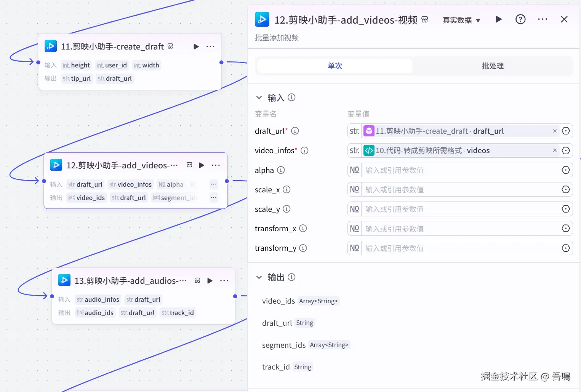Open more options for node 11 create_draft

[210, 46]
